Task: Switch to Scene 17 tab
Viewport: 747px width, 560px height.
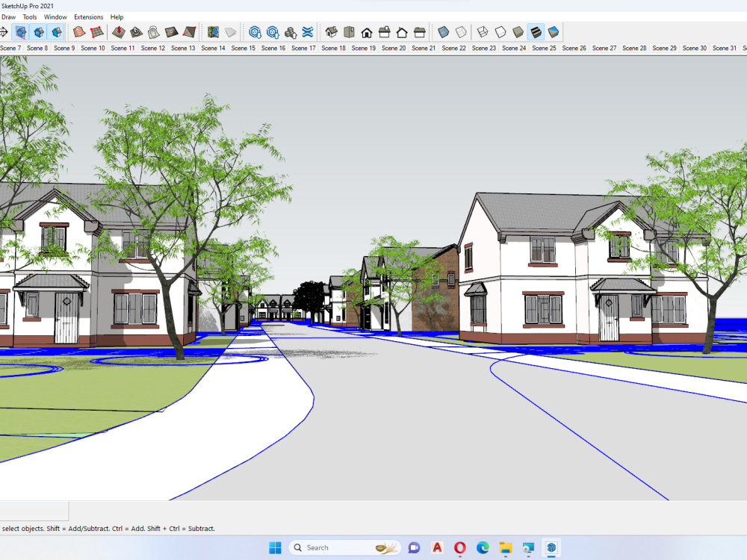Action: pos(303,48)
